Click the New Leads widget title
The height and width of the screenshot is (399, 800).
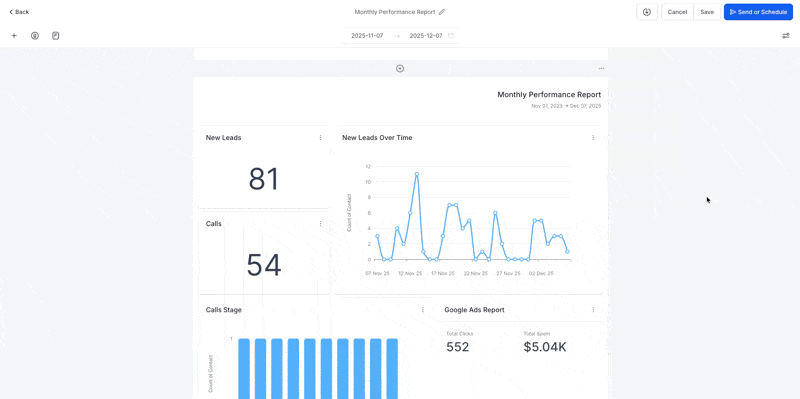tap(223, 138)
